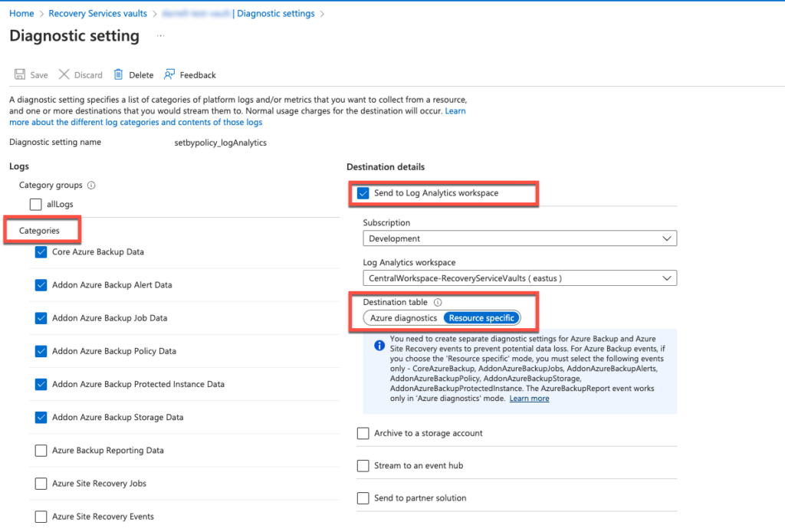Check the allLogs category group
Screen dimensions: 785x532
point(34,204)
